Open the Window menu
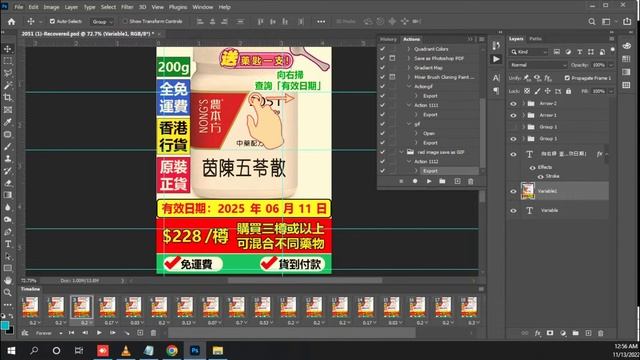This screenshot has width=640, height=360. tap(202, 7)
